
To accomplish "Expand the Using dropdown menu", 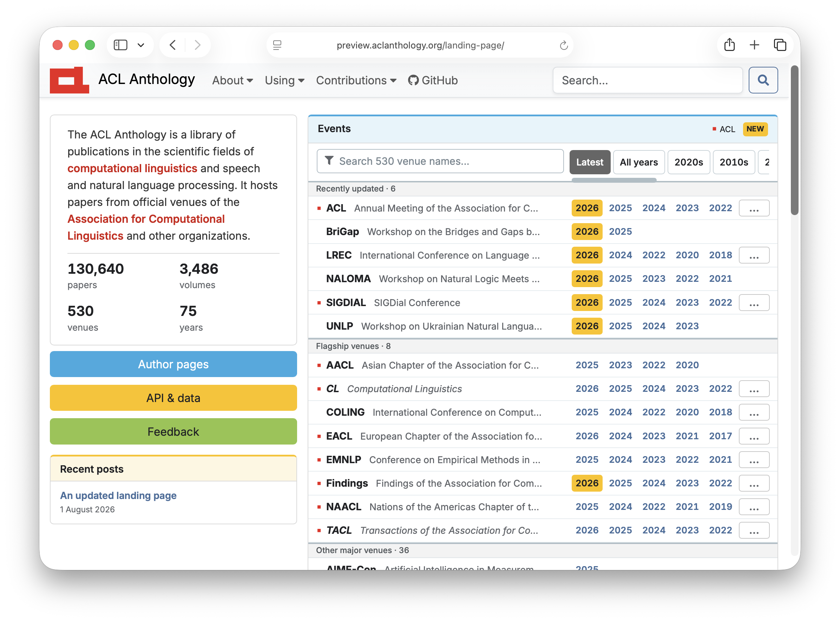I will 284,80.
